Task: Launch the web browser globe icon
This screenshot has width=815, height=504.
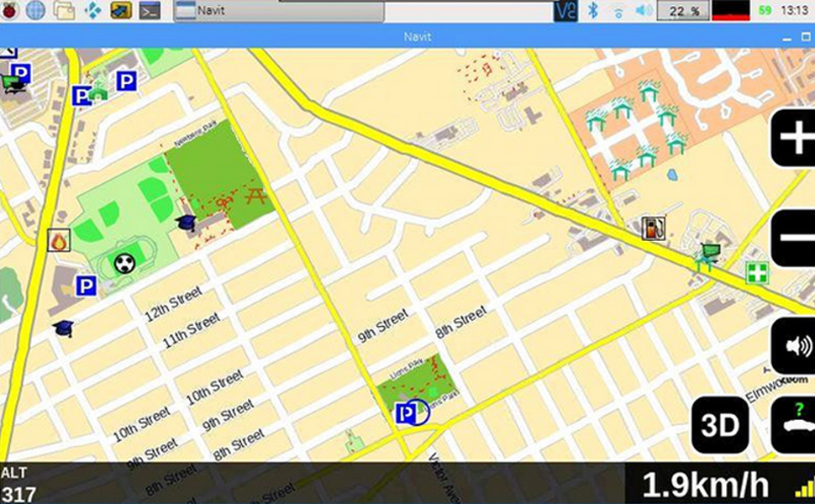Action: 35,10
